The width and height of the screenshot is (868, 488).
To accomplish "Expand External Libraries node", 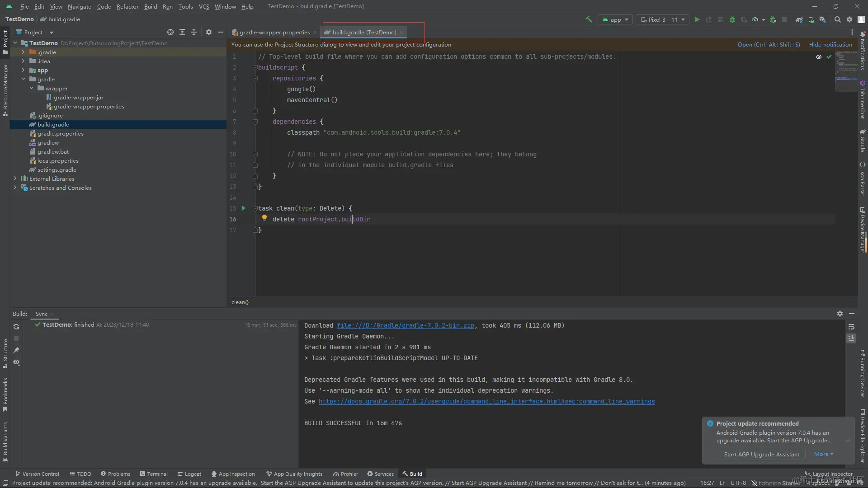I will pyautogui.click(x=15, y=178).
